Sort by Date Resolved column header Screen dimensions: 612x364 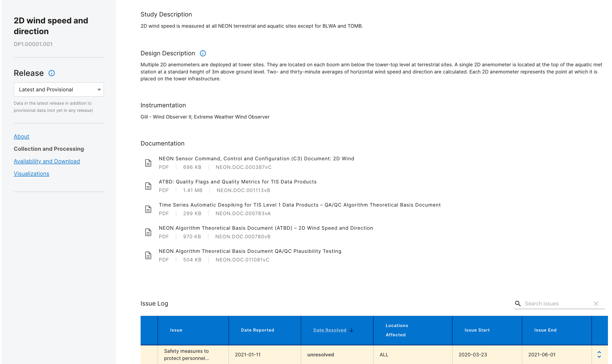click(x=330, y=330)
